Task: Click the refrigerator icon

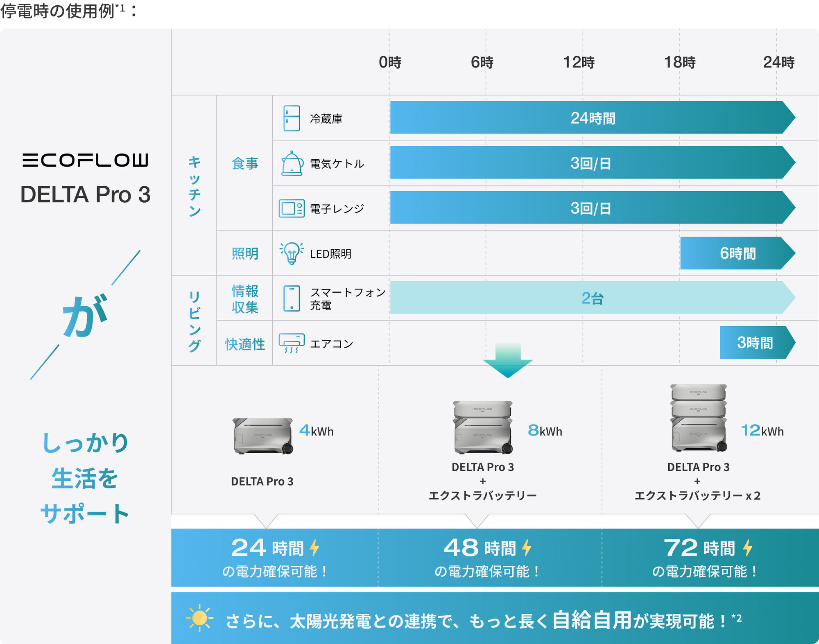Action: pyautogui.click(x=292, y=118)
